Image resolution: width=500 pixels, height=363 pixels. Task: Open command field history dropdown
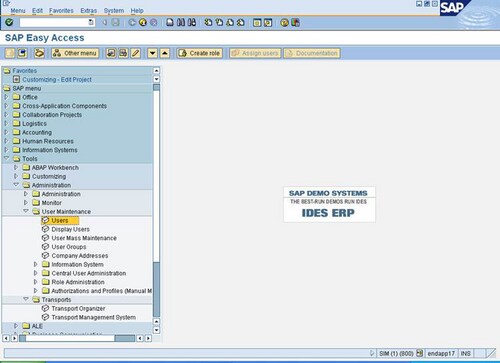pos(91,22)
